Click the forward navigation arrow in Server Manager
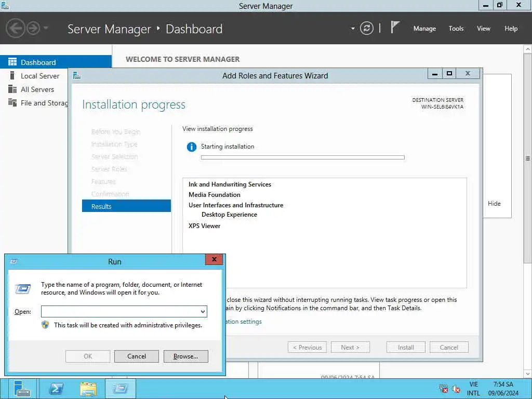Viewport: 532px width, 399px height. click(x=33, y=28)
